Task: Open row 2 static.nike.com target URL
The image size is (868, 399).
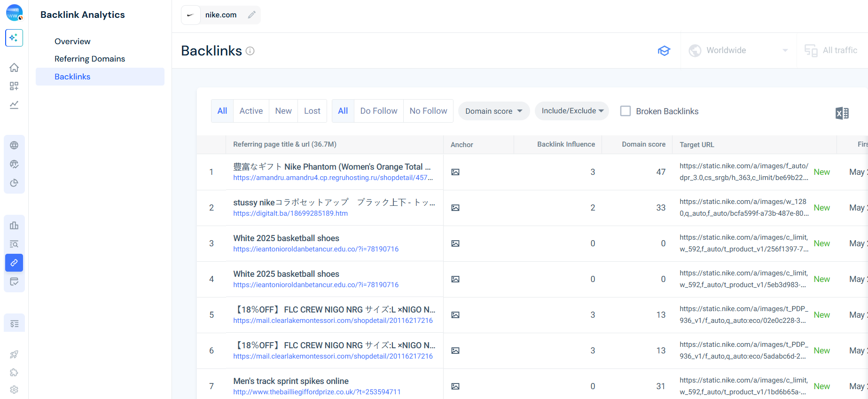Action: (744, 208)
